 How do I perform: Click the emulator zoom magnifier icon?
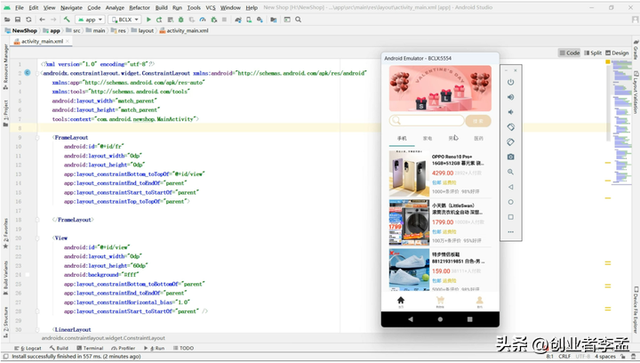tap(511, 172)
